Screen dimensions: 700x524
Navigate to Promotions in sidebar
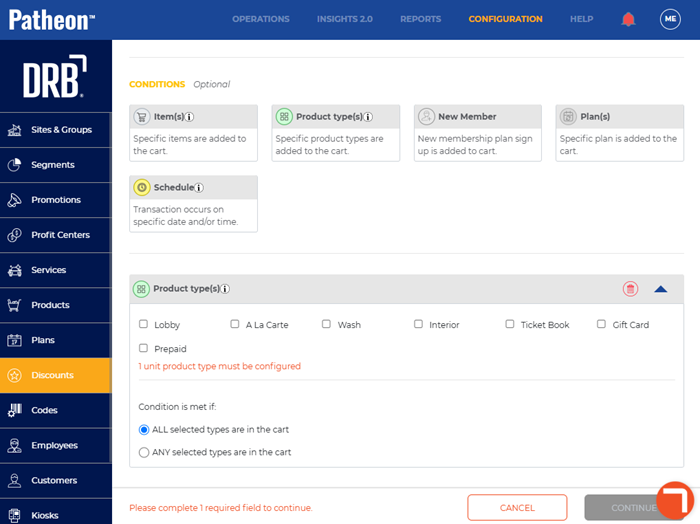(55, 200)
